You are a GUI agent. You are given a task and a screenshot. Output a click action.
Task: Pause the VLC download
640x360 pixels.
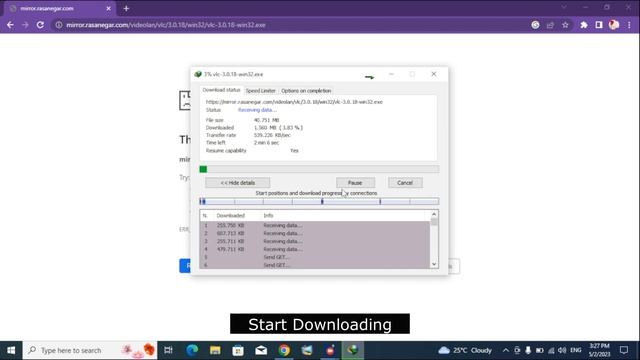click(x=355, y=183)
